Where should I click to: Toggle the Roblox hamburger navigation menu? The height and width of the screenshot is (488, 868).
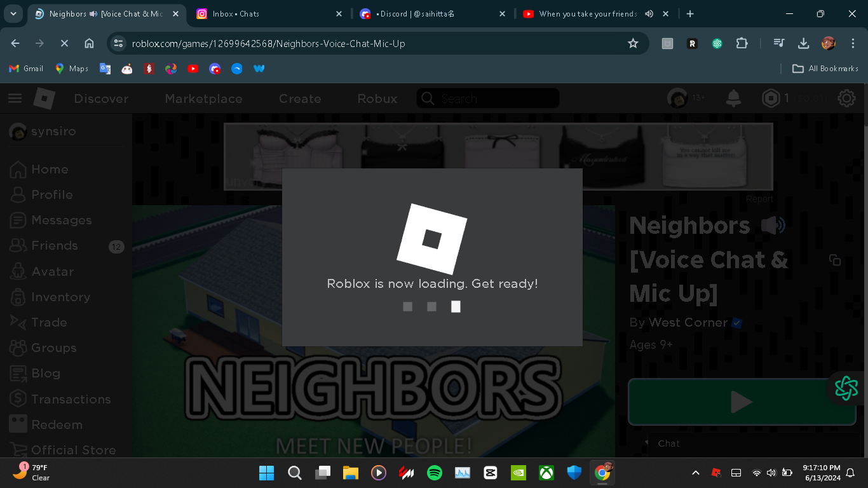pos(15,98)
